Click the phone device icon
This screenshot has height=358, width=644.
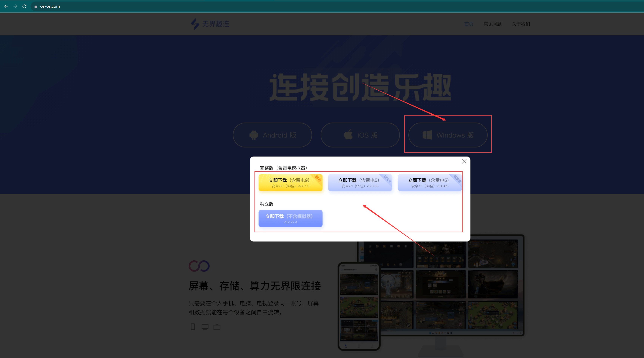click(x=193, y=327)
